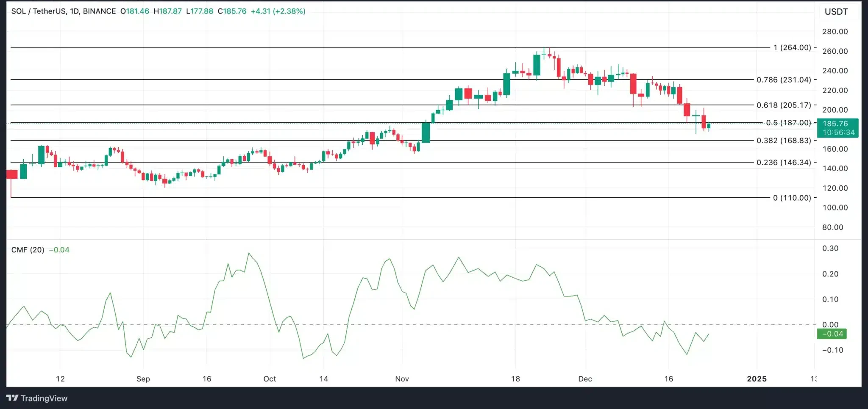Click the 260.00 price axis label

(x=835, y=51)
